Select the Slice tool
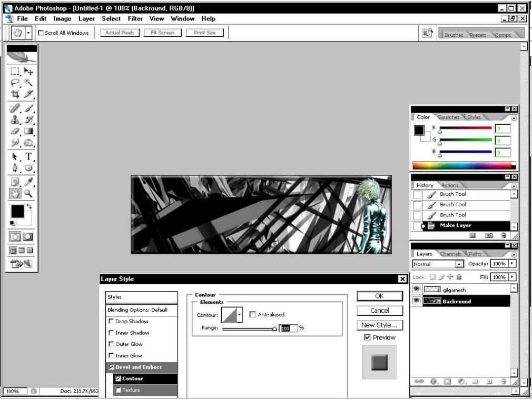 [x=28, y=94]
